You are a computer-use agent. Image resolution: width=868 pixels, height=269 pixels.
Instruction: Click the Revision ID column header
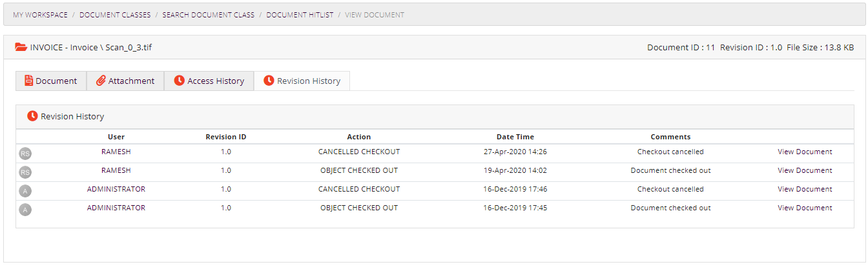pyautogui.click(x=225, y=137)
